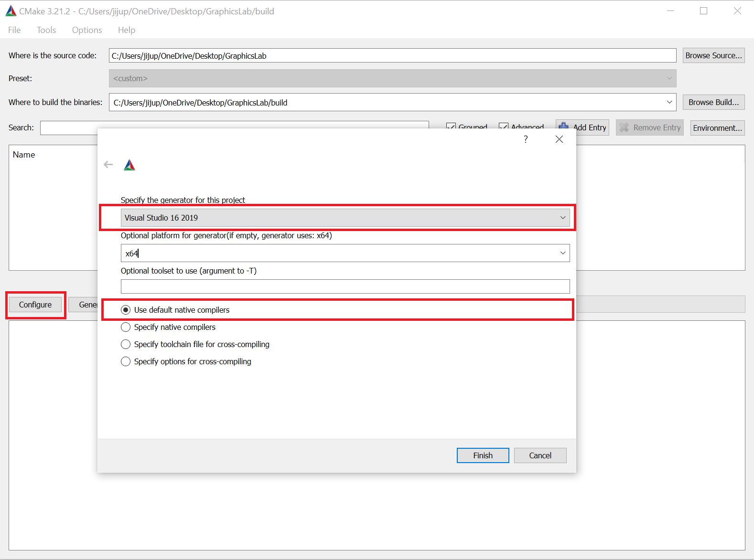754x560 pixels.
Task: Minimize the CMake window
Action: [x=670, y=11]
